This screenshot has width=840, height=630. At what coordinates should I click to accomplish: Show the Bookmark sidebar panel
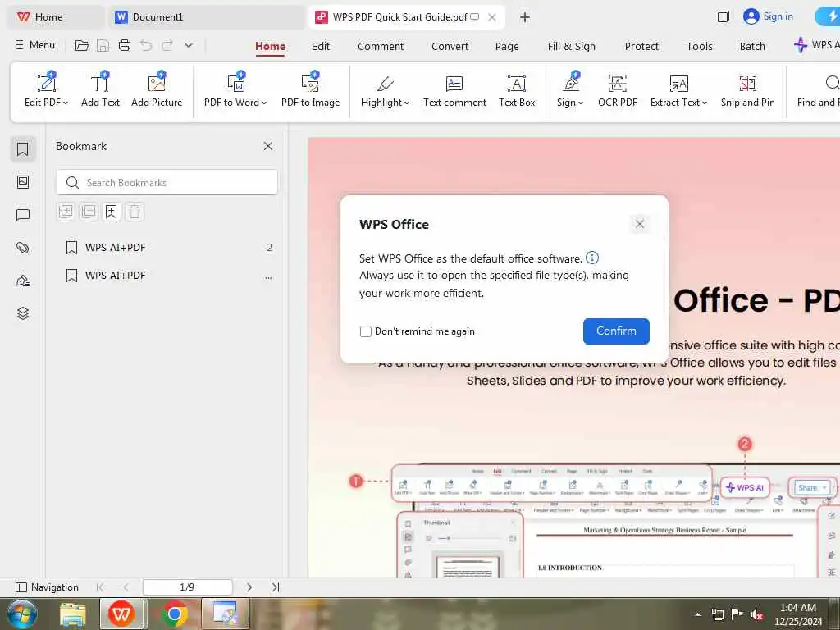point(22,149)
